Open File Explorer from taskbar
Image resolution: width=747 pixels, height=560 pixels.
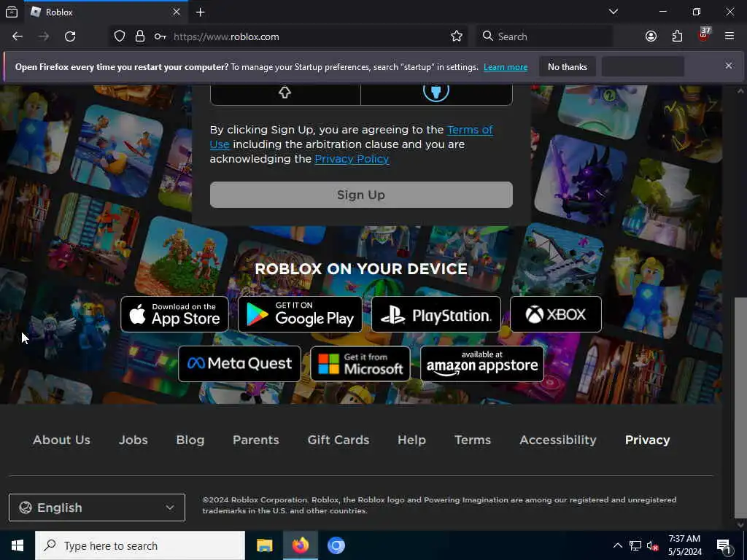[x=264, y=545]
